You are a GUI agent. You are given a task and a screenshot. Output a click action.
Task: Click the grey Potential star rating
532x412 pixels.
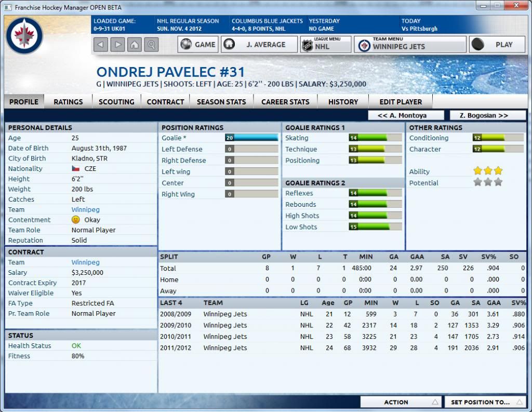488,182
